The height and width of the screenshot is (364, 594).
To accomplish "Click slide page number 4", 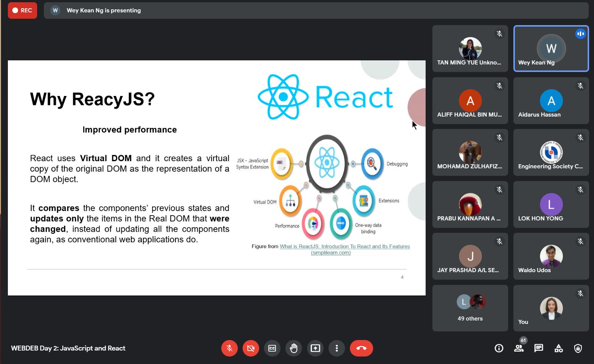I will (x=402, y=277).
